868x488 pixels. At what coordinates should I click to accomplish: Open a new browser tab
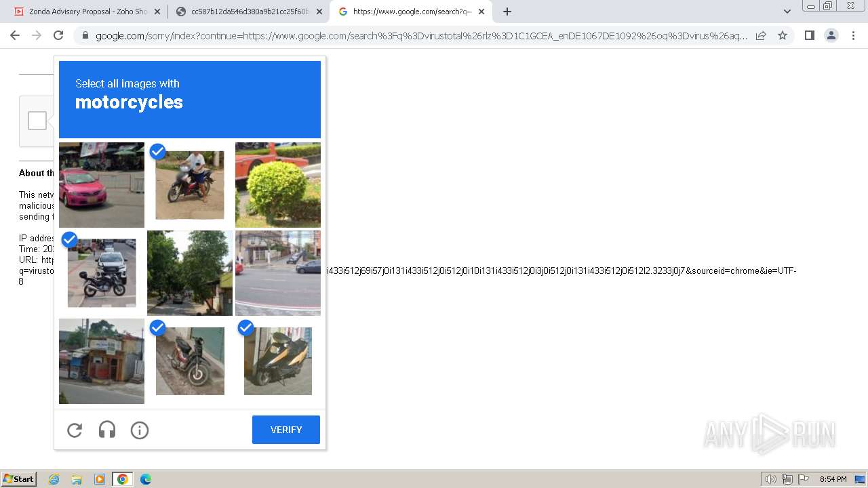507,12
